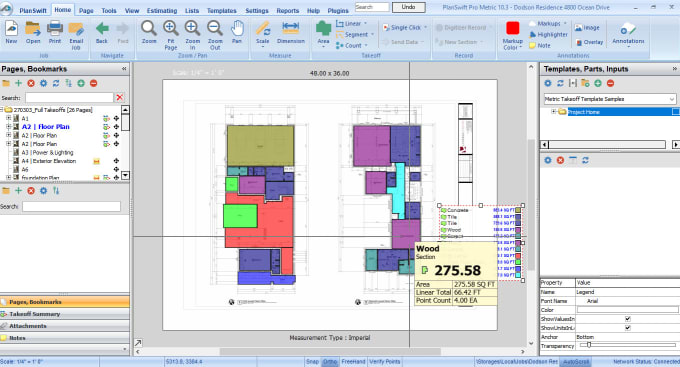Toggle Ortho mode in status bar
The width and height of the screenshot is (680, 367).
point(330,362)
